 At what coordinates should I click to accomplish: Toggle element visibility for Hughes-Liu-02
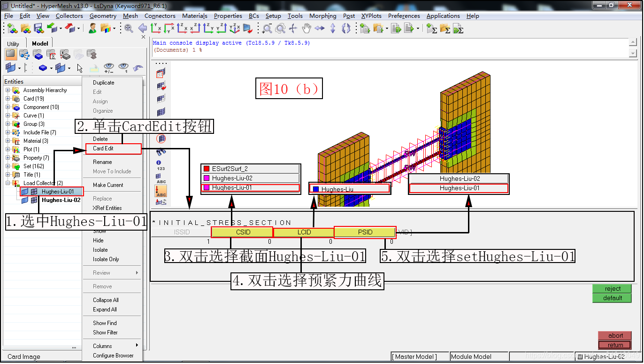[34, 200]
